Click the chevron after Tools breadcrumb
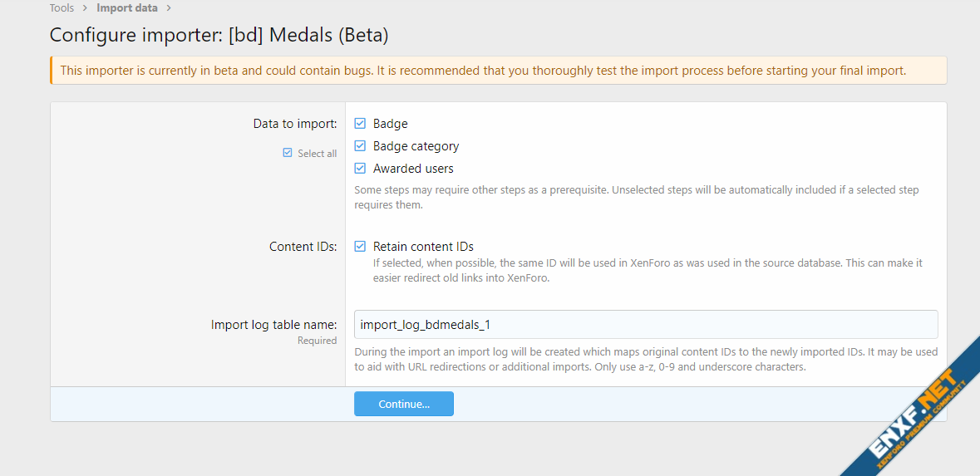The height and width of the screenshot is (476, 980). coord(85,8)
